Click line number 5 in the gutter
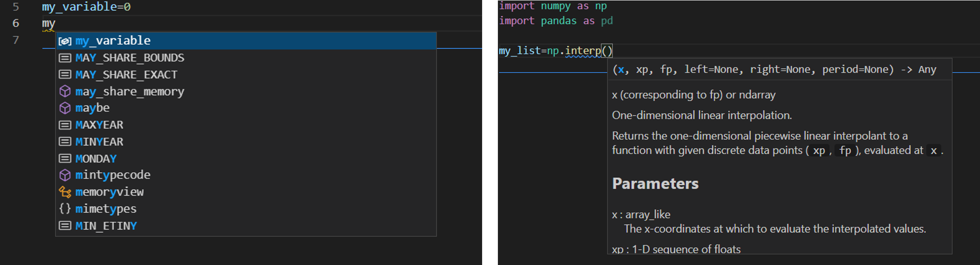This screenshot has height=265, width=980. [16, 7]
